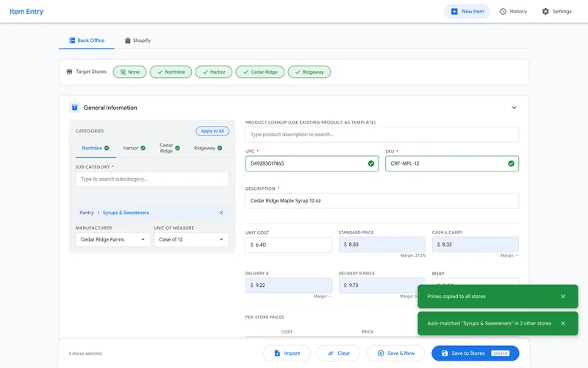Image resolution: width=588 pixels, height=368 pixels.
Task: Click the Product Lookup search field
Action: coord(382,135)
